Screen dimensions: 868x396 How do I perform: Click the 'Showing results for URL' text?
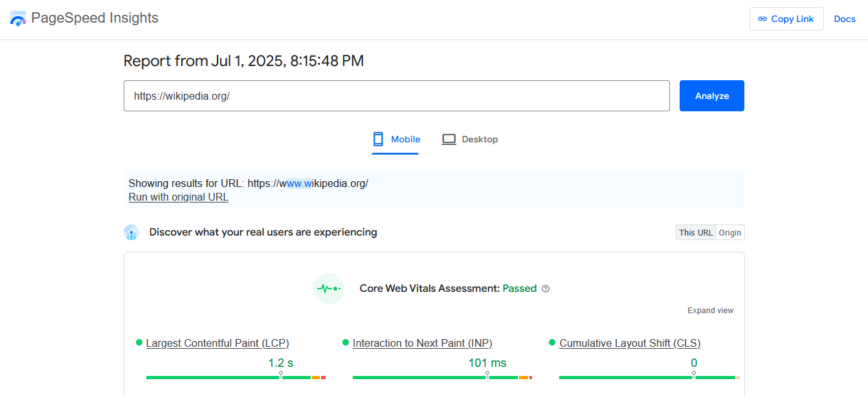(x=249, y=184)
